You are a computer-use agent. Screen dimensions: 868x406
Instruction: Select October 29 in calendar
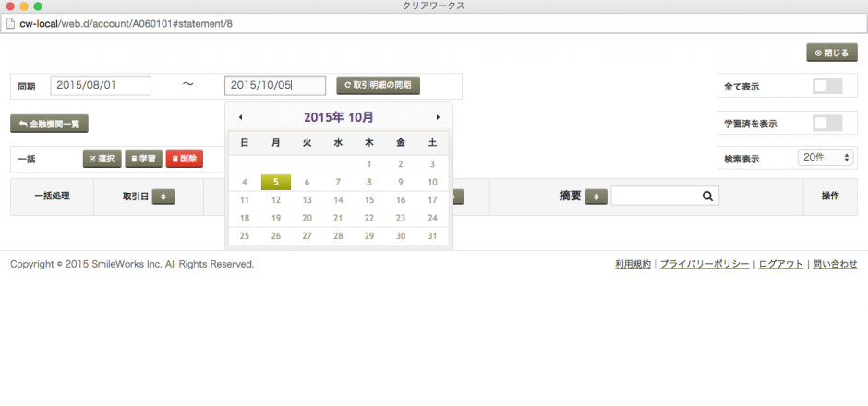(369, 236)
